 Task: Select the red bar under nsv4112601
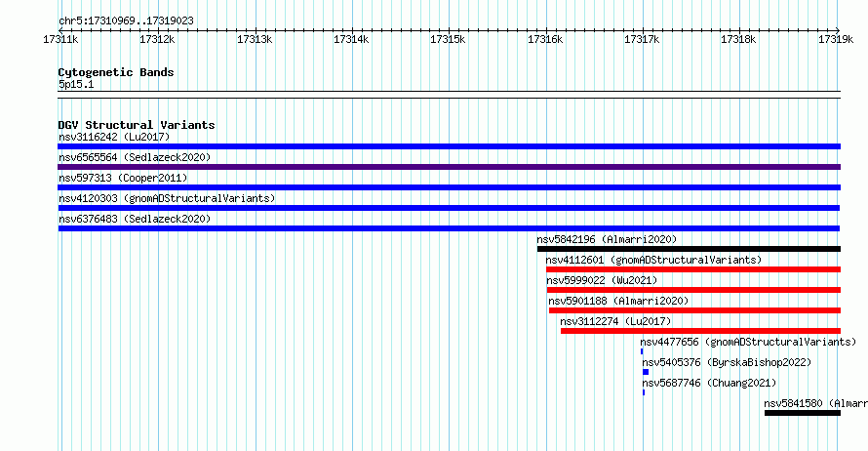click(x=693, y=269)
